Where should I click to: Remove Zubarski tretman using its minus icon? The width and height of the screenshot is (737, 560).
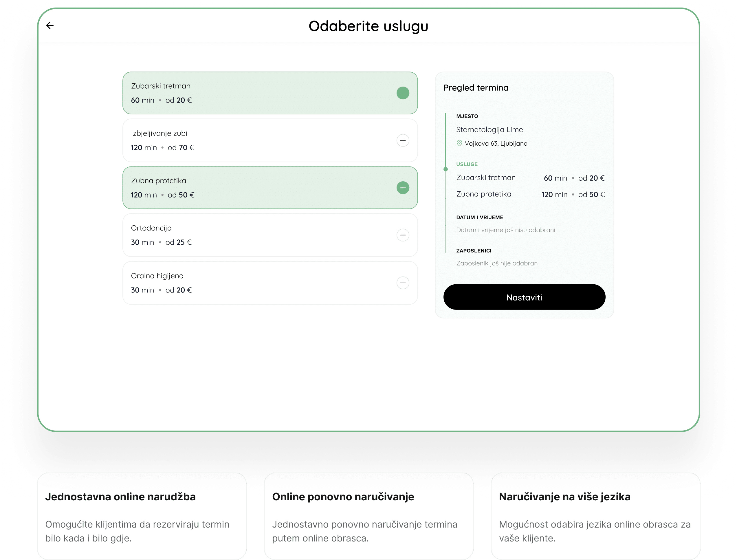[x=403, y=93]
